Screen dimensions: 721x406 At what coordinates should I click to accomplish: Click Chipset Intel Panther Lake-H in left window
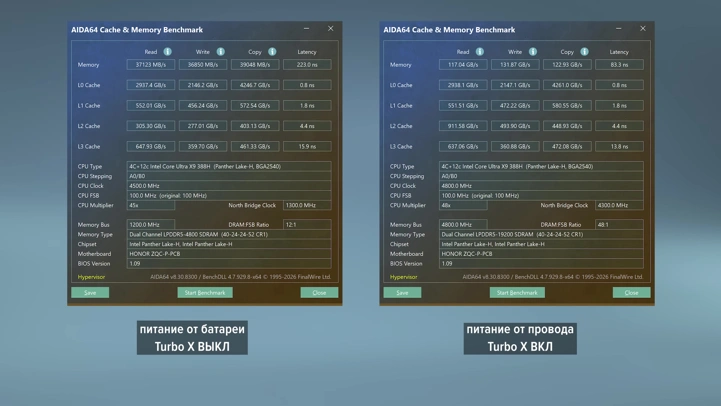[229, 244]
